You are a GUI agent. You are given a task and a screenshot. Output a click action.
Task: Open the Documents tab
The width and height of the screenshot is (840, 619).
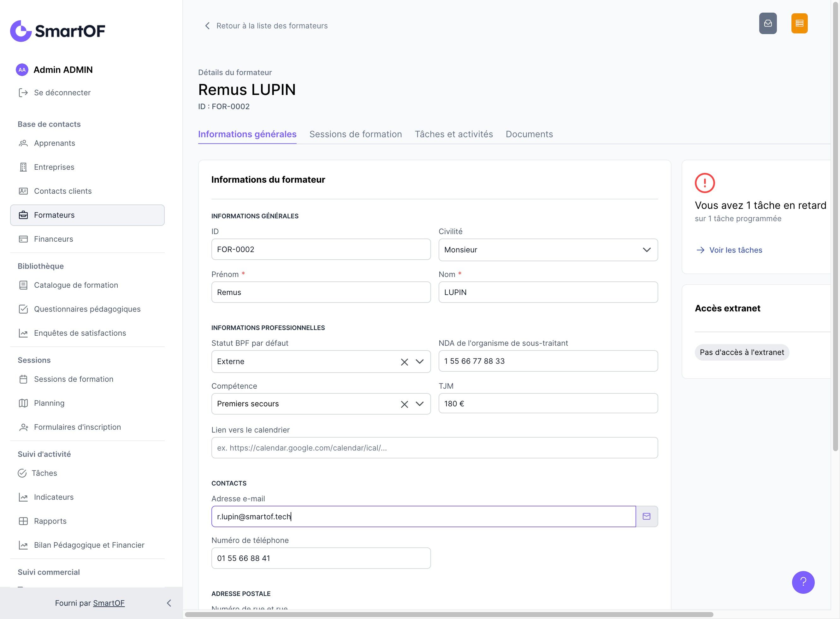tap(529, 134)
